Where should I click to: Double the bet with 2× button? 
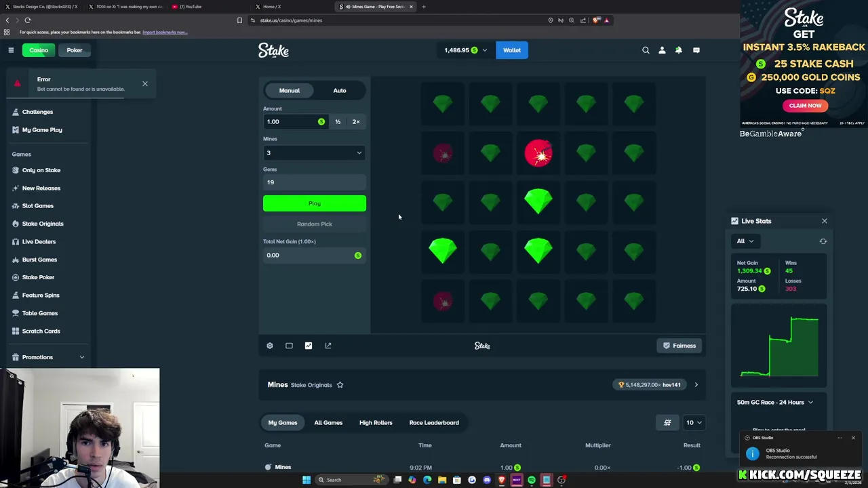(x=356, y=122)
